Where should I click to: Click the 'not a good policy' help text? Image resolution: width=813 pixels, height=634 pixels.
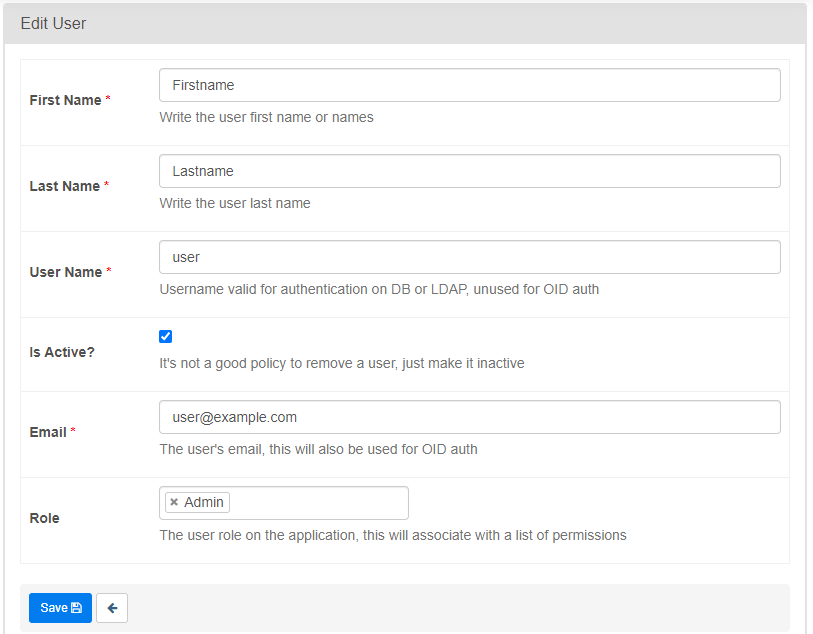click(342, 363)
